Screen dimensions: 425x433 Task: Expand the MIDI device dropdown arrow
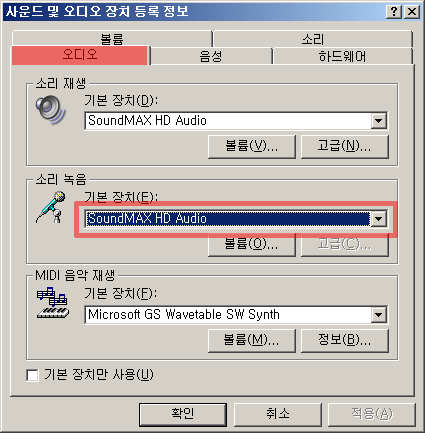point(379,315)
